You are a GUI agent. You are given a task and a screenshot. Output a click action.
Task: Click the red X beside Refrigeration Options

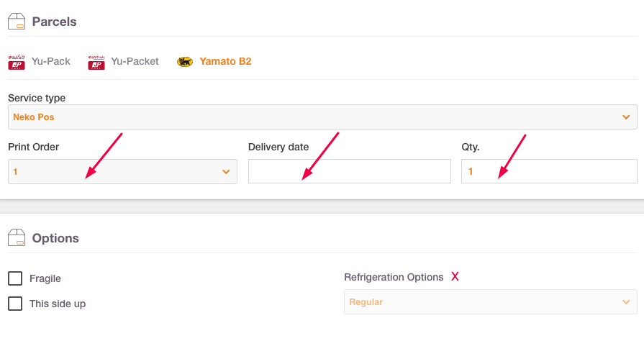click(x=455, y=276)
